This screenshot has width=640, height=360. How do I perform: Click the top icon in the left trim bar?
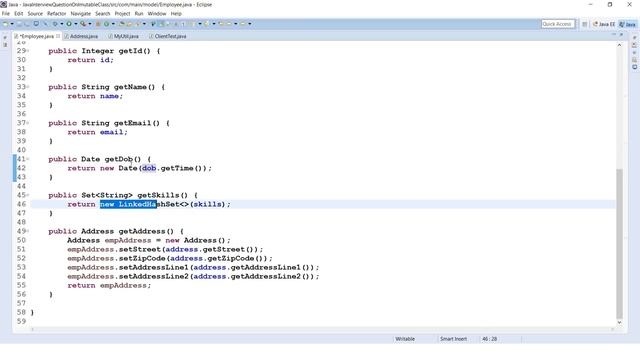point(5,38)
